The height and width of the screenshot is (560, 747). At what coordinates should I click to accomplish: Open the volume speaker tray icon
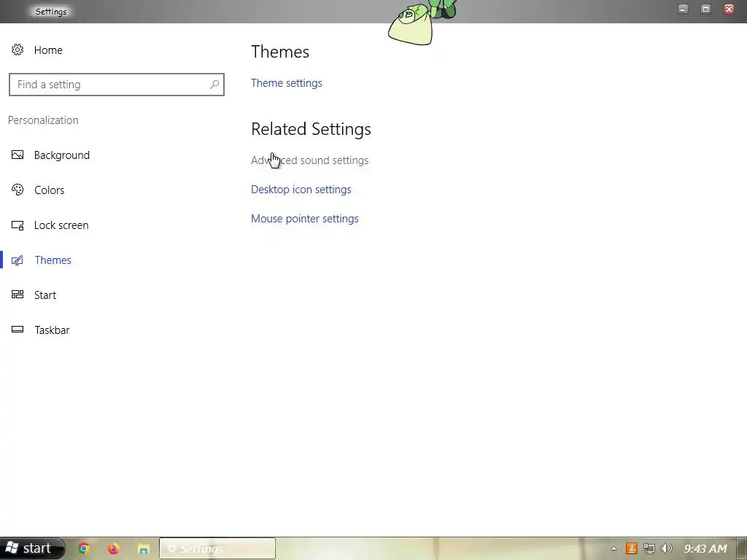pyautogui.click(x=667, y=548)
